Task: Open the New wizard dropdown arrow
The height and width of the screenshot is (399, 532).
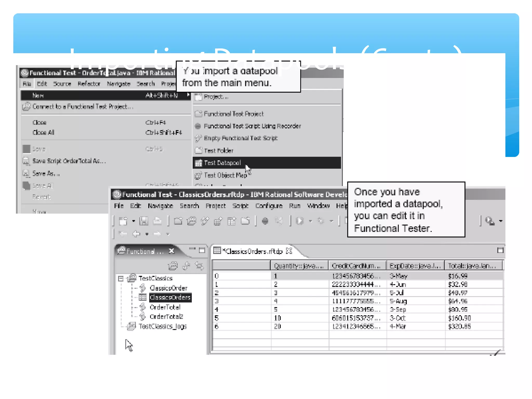Action: pos(134,221)
